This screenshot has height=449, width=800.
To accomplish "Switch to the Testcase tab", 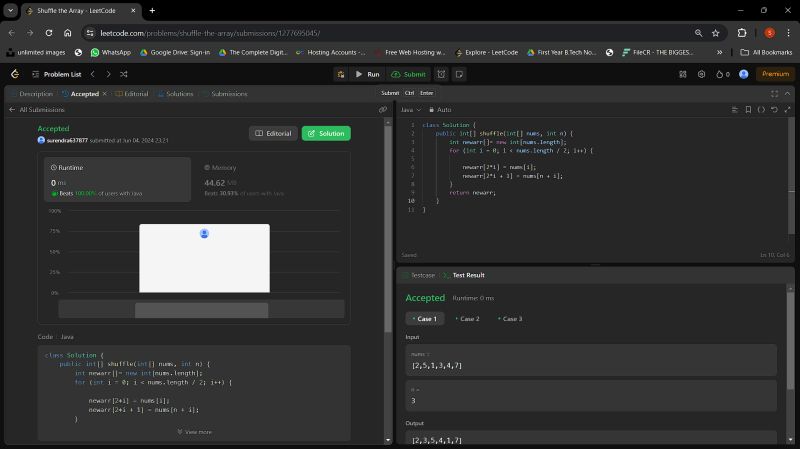I will pyautogui.click(x=424, y=274).
